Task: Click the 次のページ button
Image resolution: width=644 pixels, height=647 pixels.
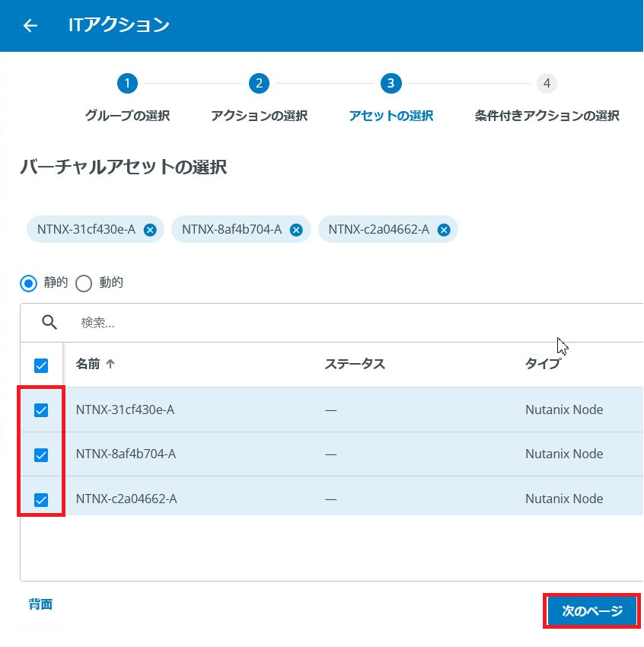Action: pyautogui.click(x=591, y=611)
